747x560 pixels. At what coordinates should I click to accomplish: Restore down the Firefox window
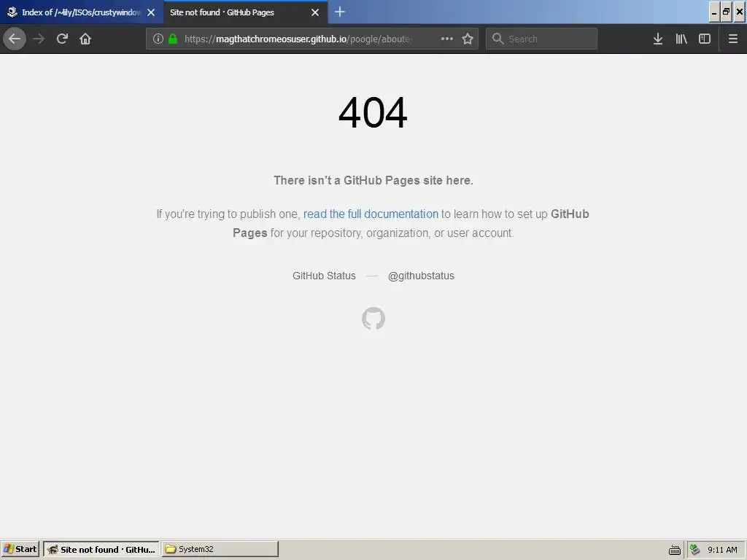[726, 12]
